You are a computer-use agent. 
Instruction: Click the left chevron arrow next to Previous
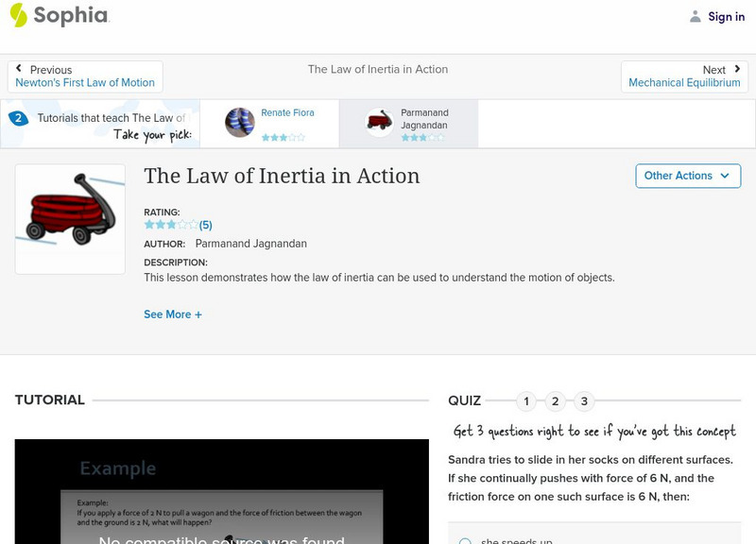click(x=21, y=68)
